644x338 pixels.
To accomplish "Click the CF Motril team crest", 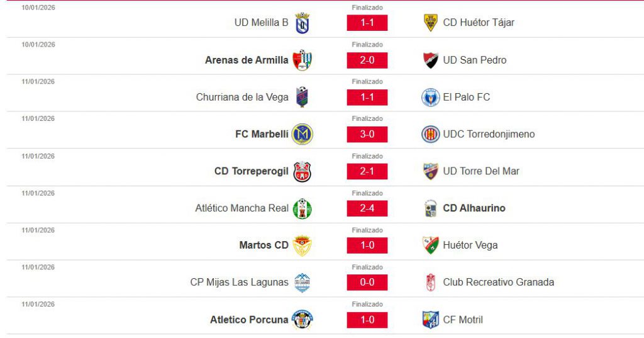I will pos(431,320).
